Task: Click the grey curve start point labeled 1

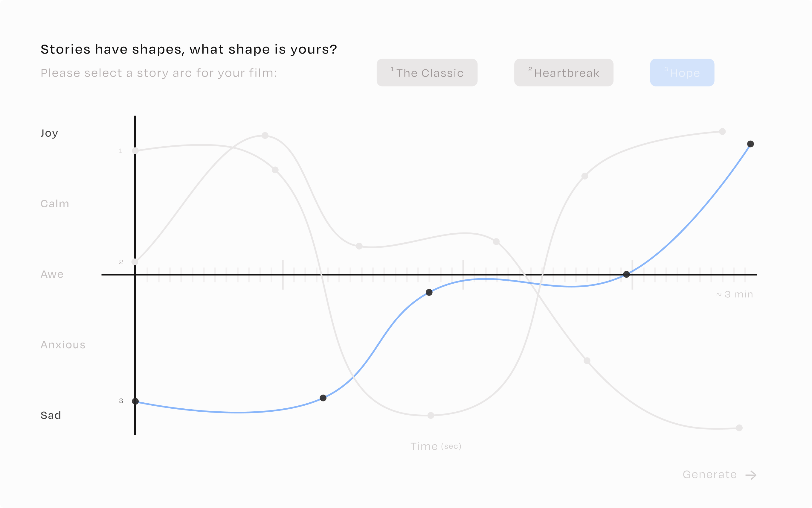Action: pos(135,150)
